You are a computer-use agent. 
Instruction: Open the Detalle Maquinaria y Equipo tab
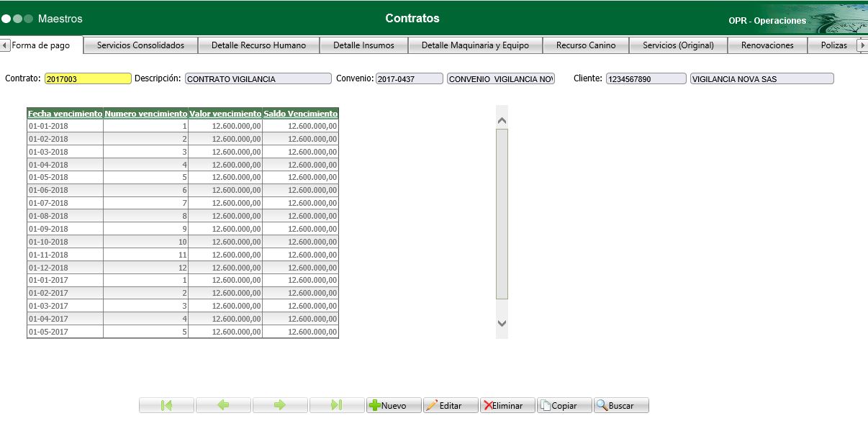click(475, 45)
